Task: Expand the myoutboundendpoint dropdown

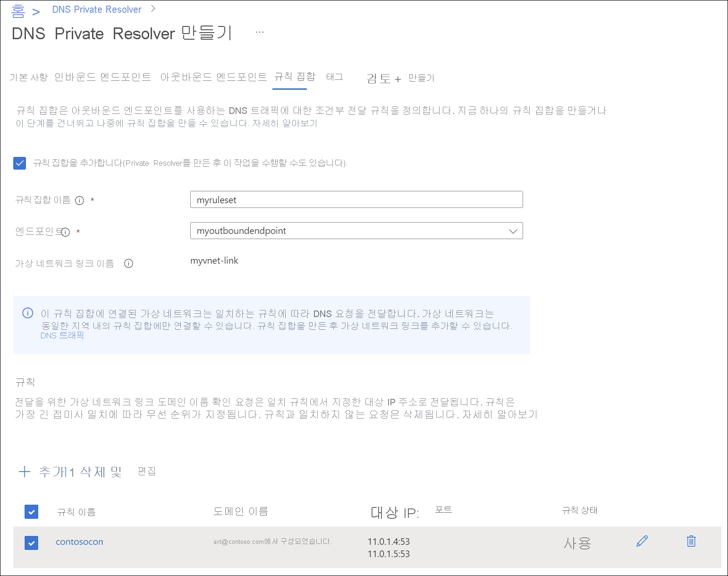Action: coord(356,231)
